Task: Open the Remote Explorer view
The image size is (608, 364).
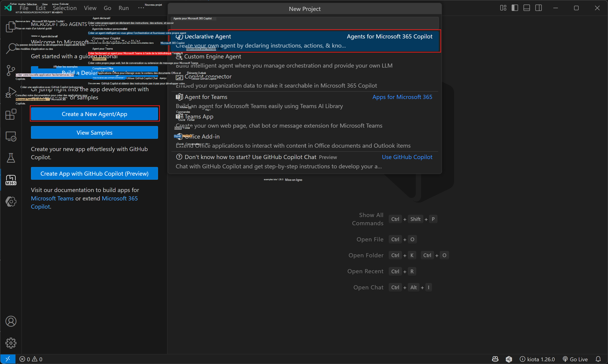Action: 10,136
